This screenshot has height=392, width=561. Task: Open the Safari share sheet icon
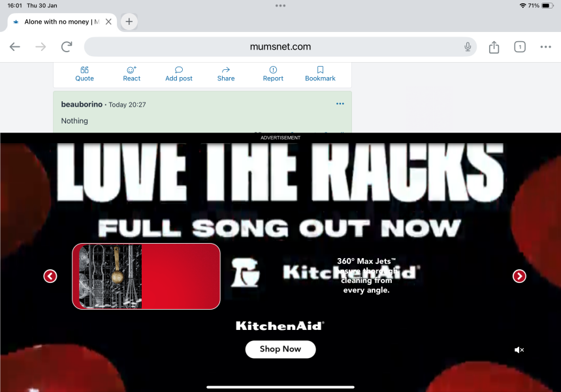(494, 46)
